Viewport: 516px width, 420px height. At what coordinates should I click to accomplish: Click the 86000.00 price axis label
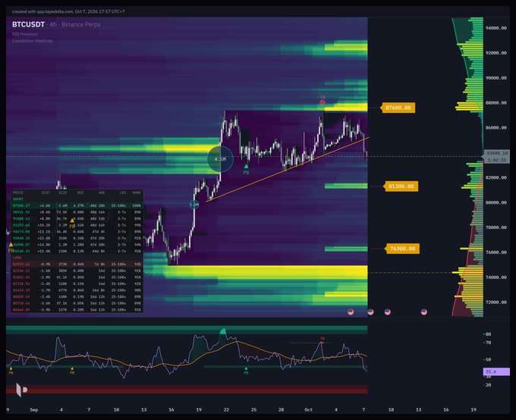496,127
